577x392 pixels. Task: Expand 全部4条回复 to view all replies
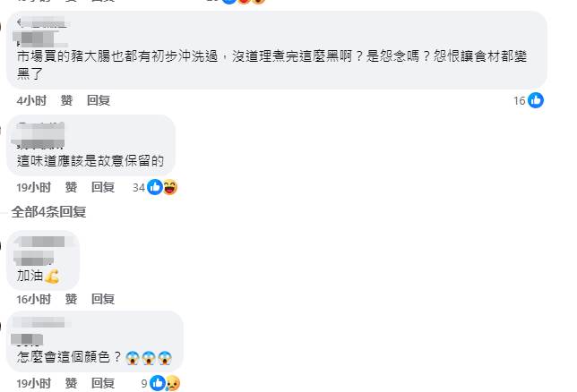[48, 212]
